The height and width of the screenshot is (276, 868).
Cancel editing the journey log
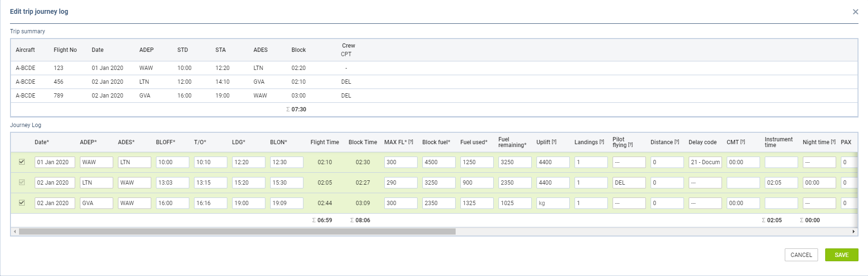pos(801,255)
